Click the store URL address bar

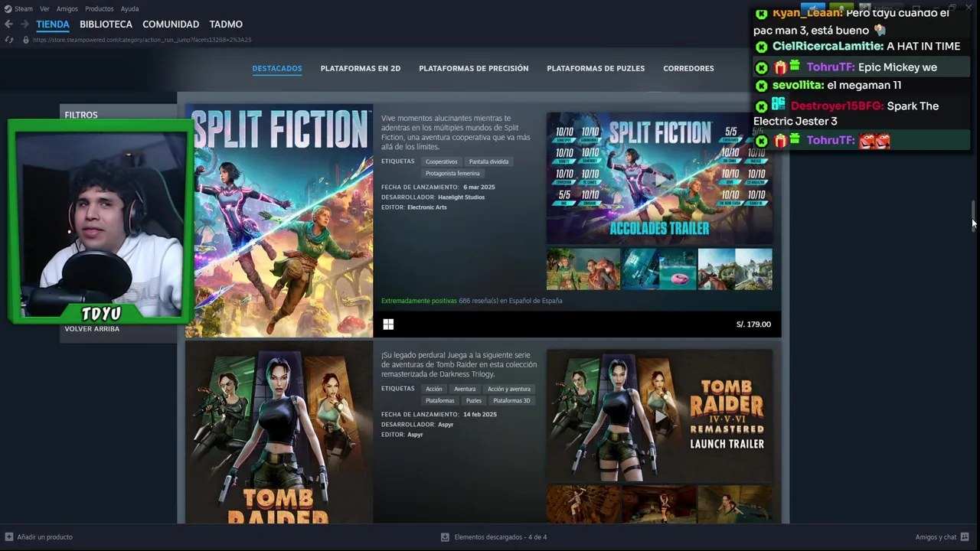pos(142,40)
